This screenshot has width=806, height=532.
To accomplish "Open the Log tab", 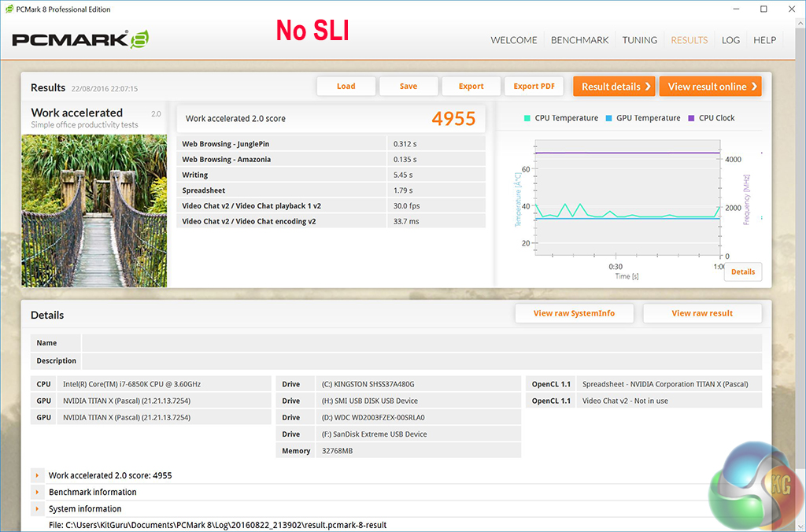I will click(x=730, y=40).
